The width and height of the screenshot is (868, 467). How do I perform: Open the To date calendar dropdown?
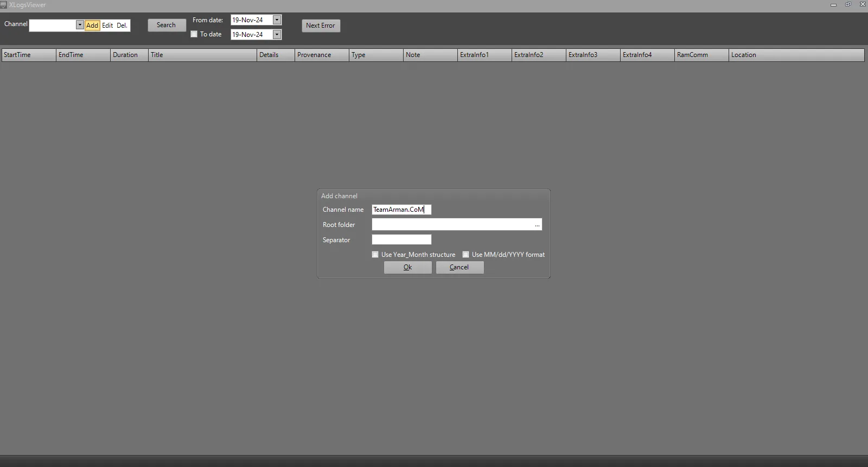pyautogui.click(x=277, y=35)
